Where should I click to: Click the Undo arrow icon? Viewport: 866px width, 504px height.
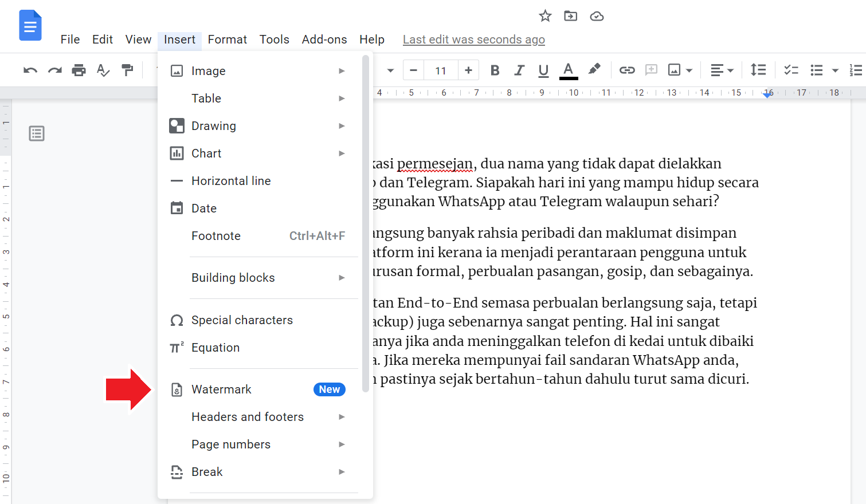(30, 70)
